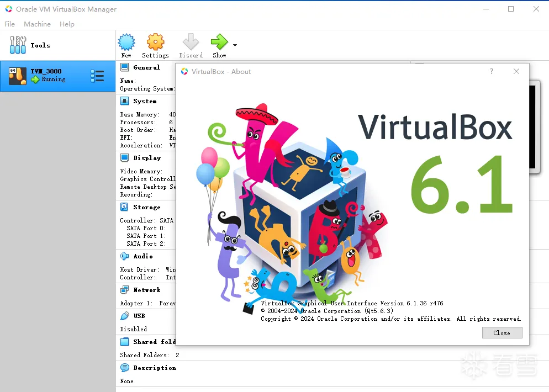Open the Storage section header
This screenshot has height=392, width=549.
(x=147, y=207)
